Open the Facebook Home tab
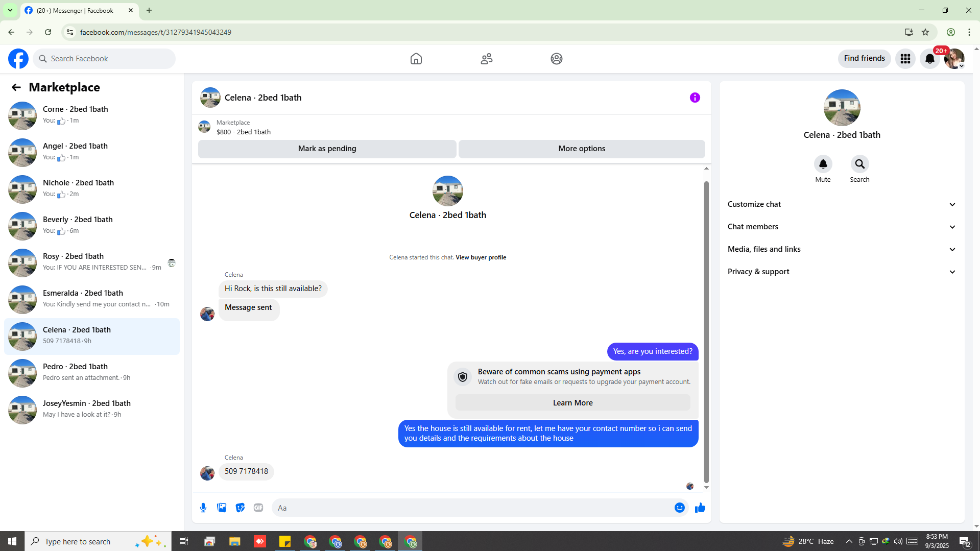 click(x=416, y=59)
